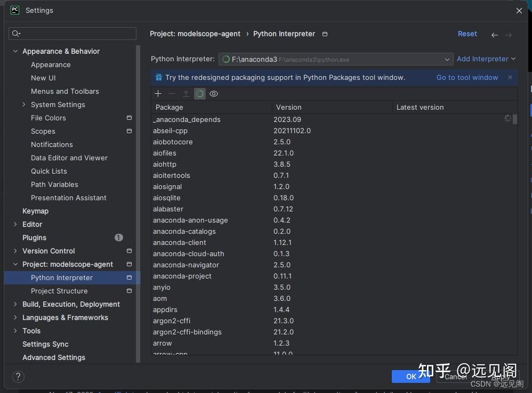Expand the Editor settings tree
This screenshot has width=532, height=393.
[x=15, y=224]
